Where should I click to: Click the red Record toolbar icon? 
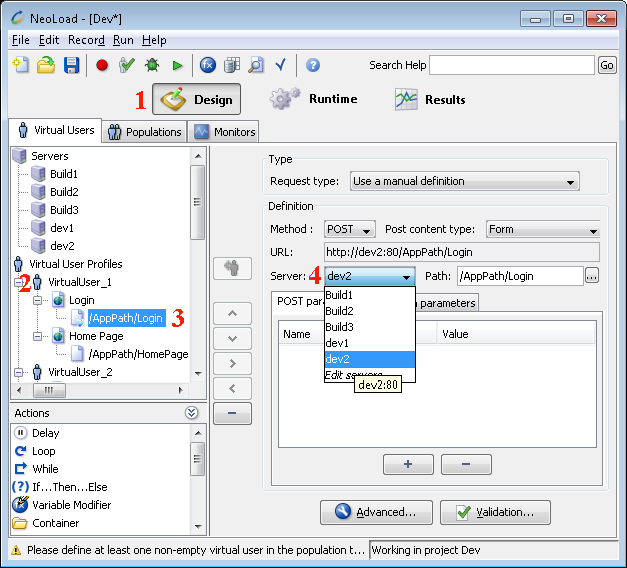(101, 65)
